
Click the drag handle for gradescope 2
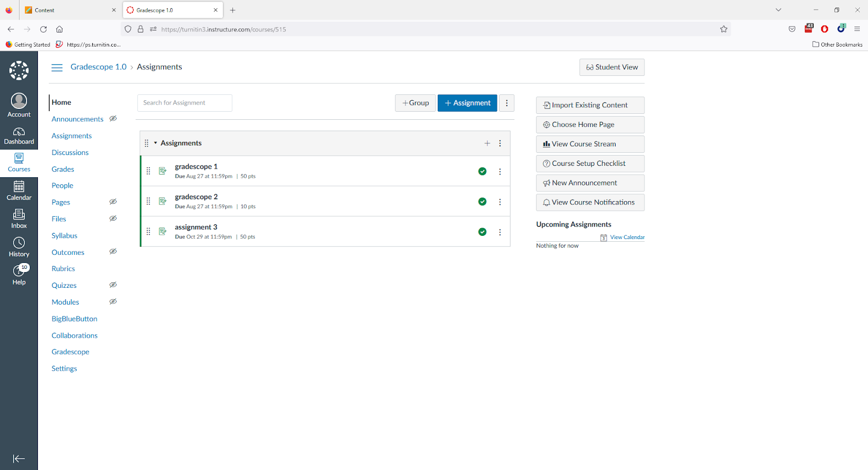coord(148,202)
